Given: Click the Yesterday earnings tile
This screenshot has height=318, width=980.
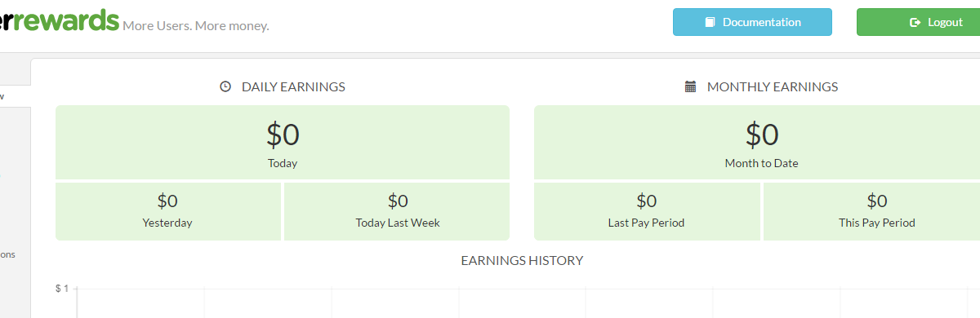Looking at the screenshot, I should [167, 211].
